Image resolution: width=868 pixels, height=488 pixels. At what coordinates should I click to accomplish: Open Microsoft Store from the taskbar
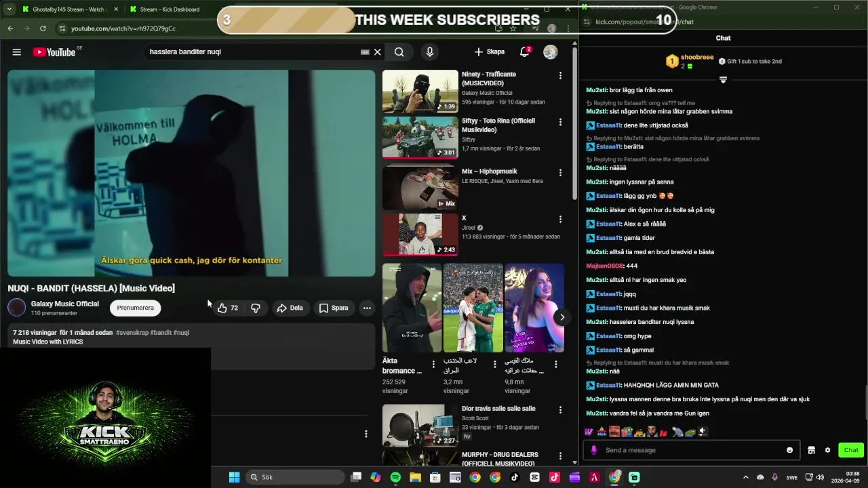[435, 477]
